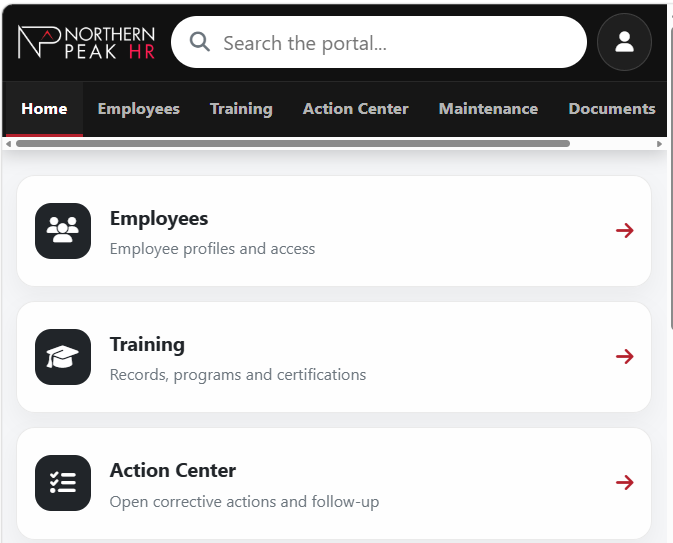Image resolution: width=673 pixels, height=543 pixels.
Task: Click the Training card title
Action: (147, 345)
